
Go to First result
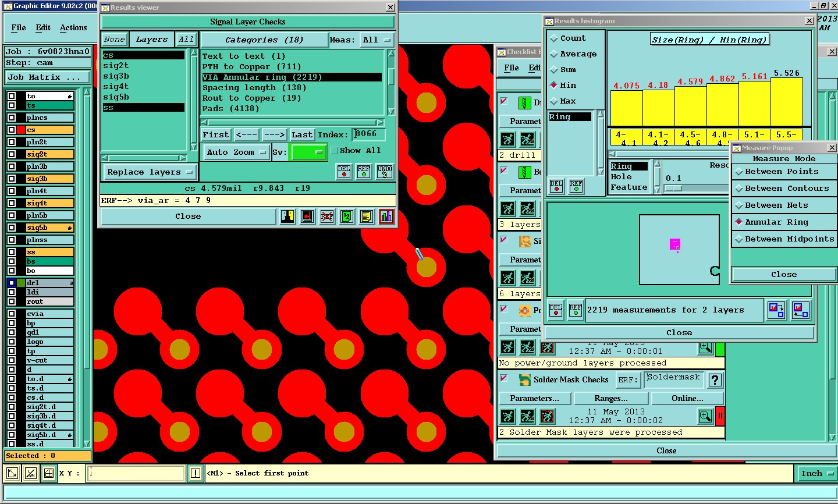click(x=216, y=135)
